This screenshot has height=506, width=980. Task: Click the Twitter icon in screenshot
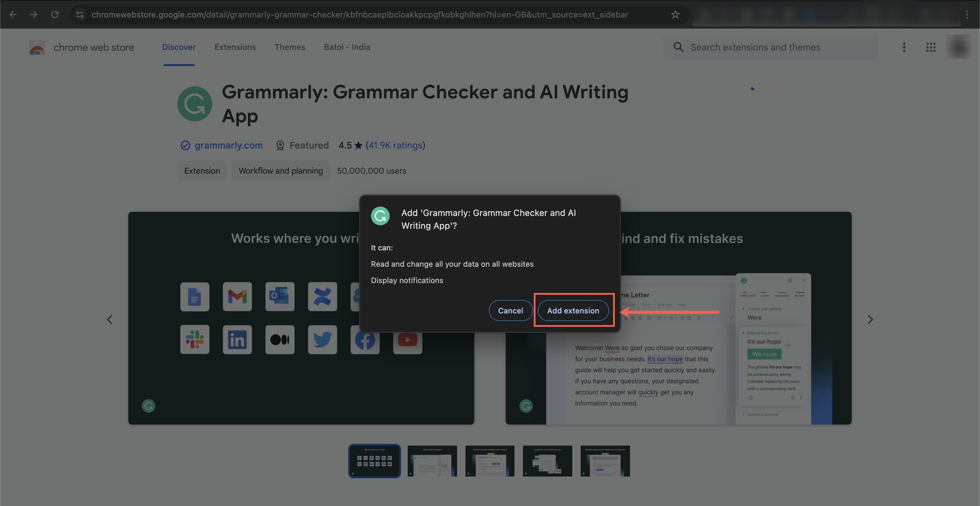323,339
